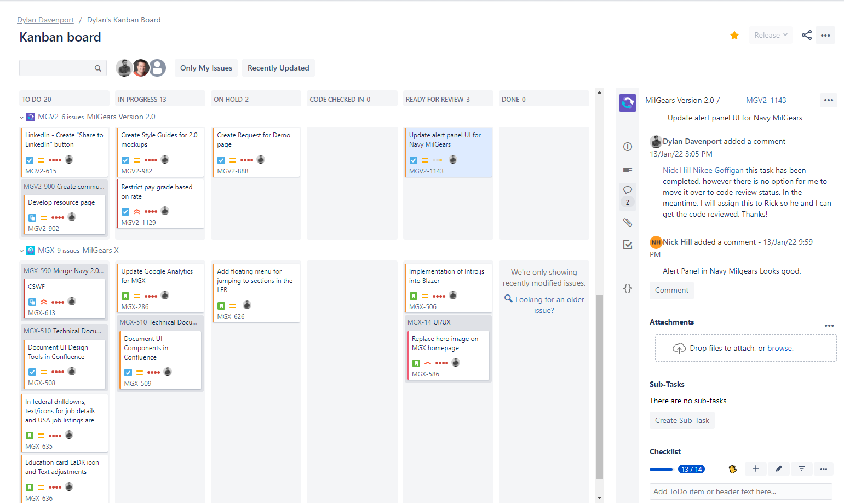Open issue actions menu for MGV2-1143
Screen dimensions: 844x504
[829, 100]
